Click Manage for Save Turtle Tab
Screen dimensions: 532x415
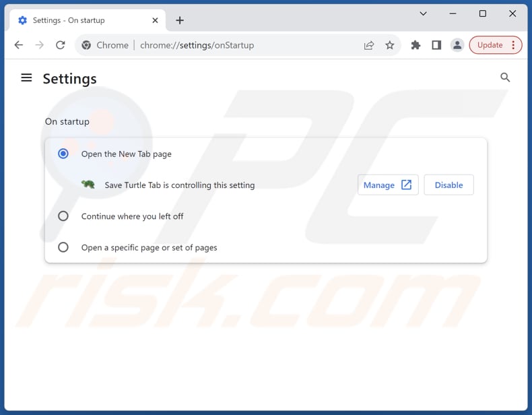tap(388, 185)
